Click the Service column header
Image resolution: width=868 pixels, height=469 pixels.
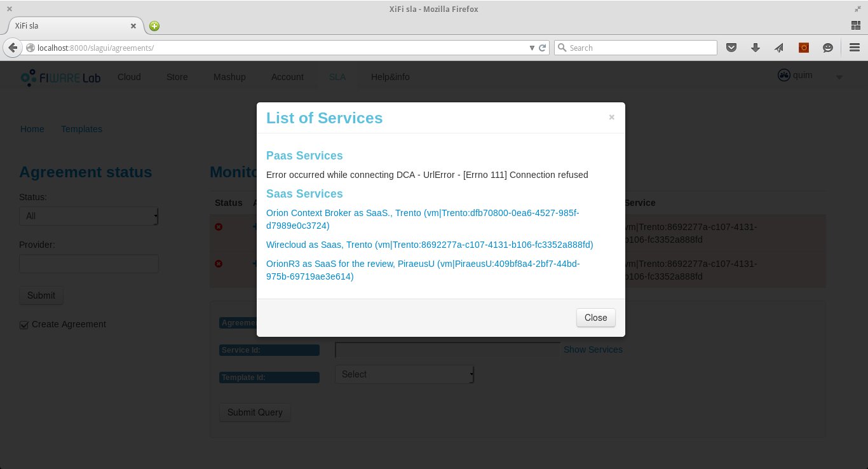[640, 203]
